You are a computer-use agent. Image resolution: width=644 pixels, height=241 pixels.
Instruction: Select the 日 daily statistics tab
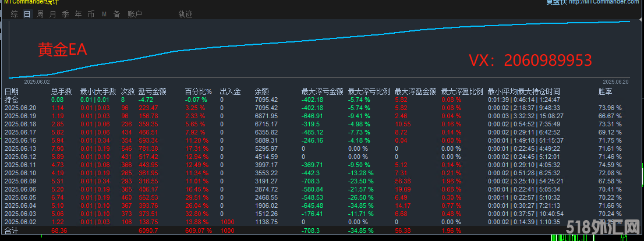(x=27, y=15)
